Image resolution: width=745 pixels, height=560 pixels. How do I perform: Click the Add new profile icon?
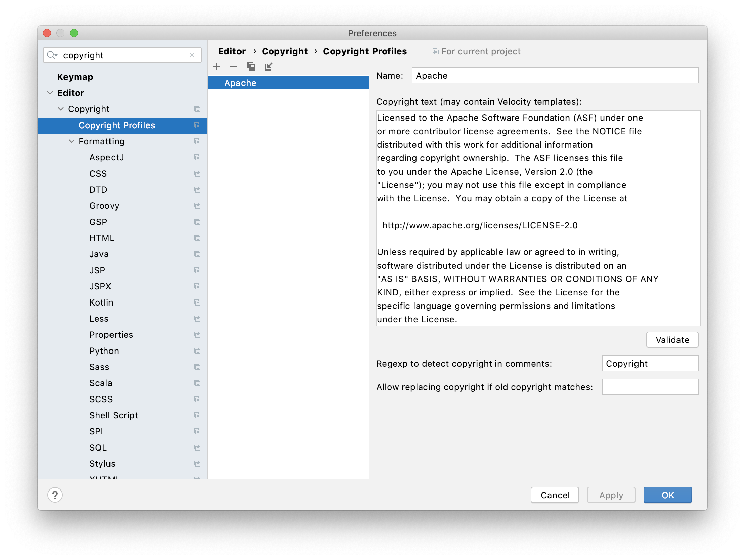(x=218, y=66)
